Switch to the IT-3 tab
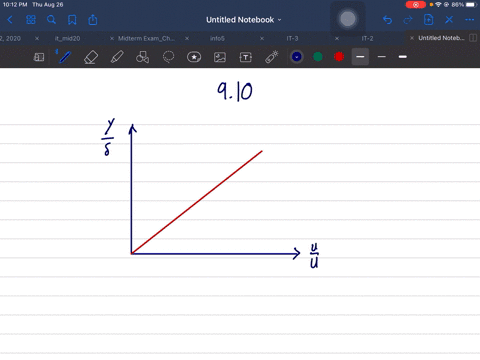 click(x=292, y=38)
